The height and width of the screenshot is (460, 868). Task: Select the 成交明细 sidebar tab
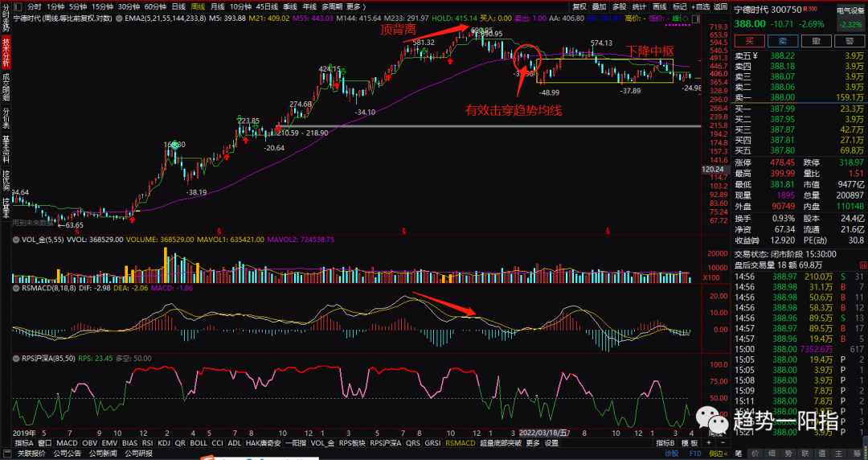coord(6,87)
